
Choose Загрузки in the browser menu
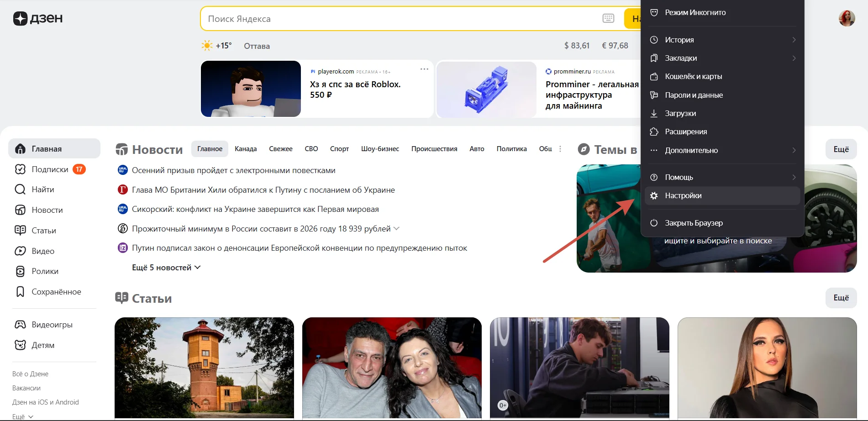722,113
